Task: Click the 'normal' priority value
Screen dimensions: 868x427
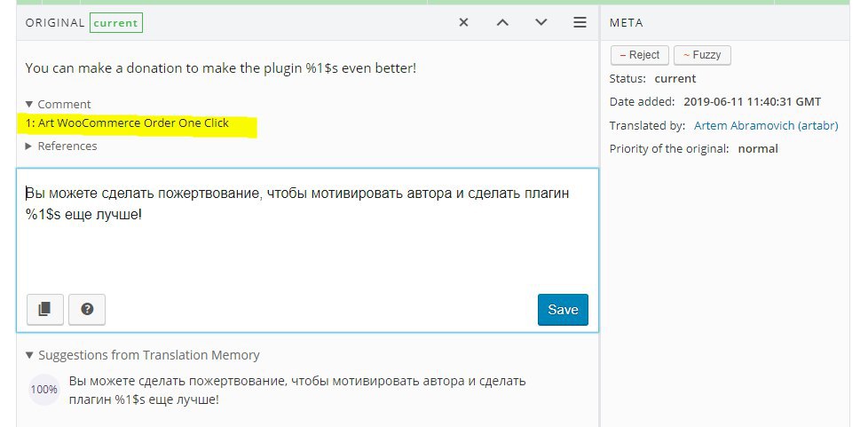Action: point(758,149)
